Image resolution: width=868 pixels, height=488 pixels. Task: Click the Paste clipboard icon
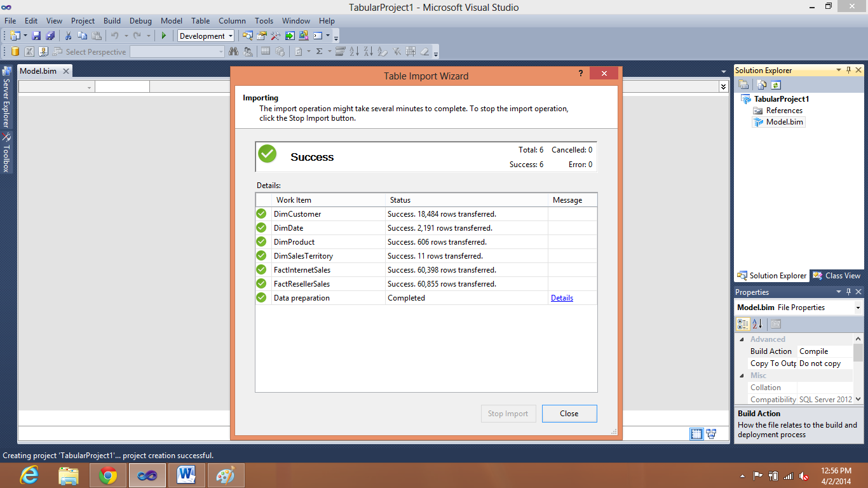click(x=97, y=36)
